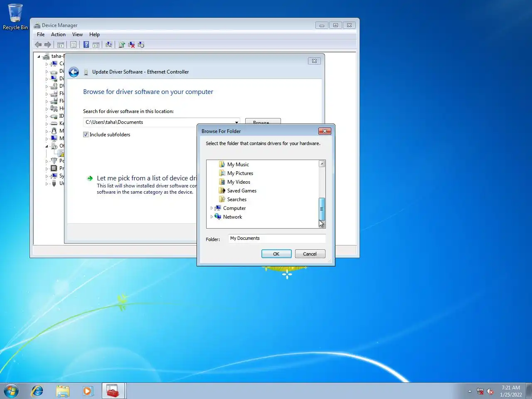532x399 pixels.
Task: Open the Windows Start menu orb
Action: [11, 391]
